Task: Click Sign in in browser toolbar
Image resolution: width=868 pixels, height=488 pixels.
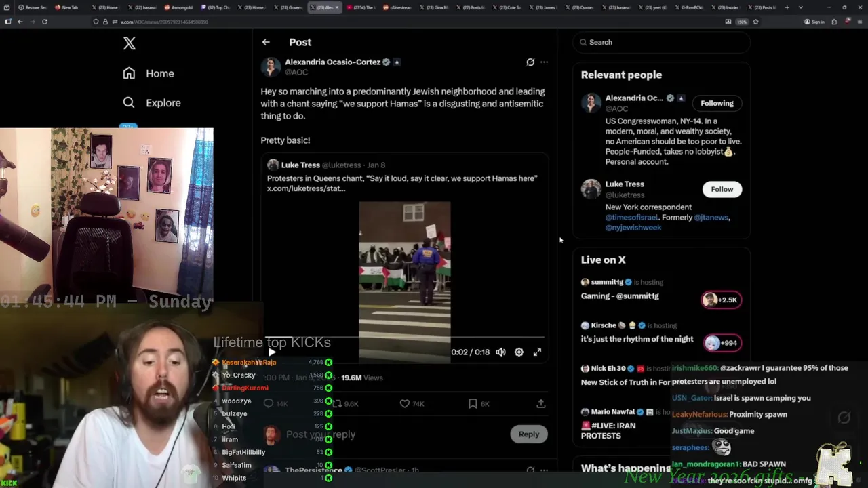Action: pos(814,22)
